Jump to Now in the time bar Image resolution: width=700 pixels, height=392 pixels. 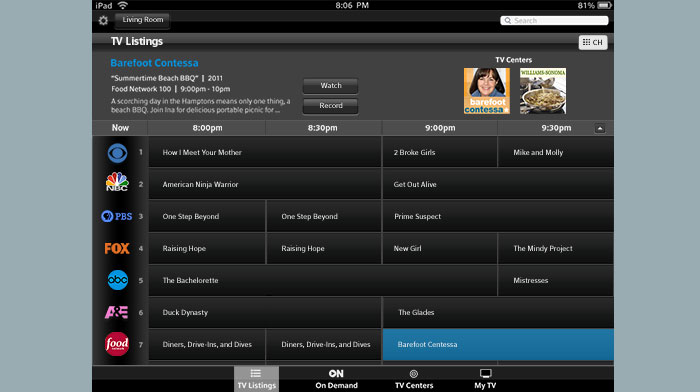(120, 128)
